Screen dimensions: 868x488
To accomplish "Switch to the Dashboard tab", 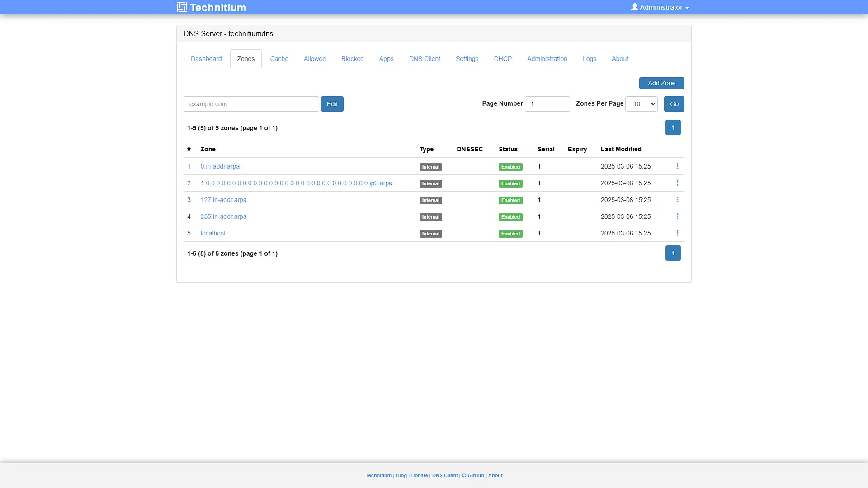I will point(206,59).
